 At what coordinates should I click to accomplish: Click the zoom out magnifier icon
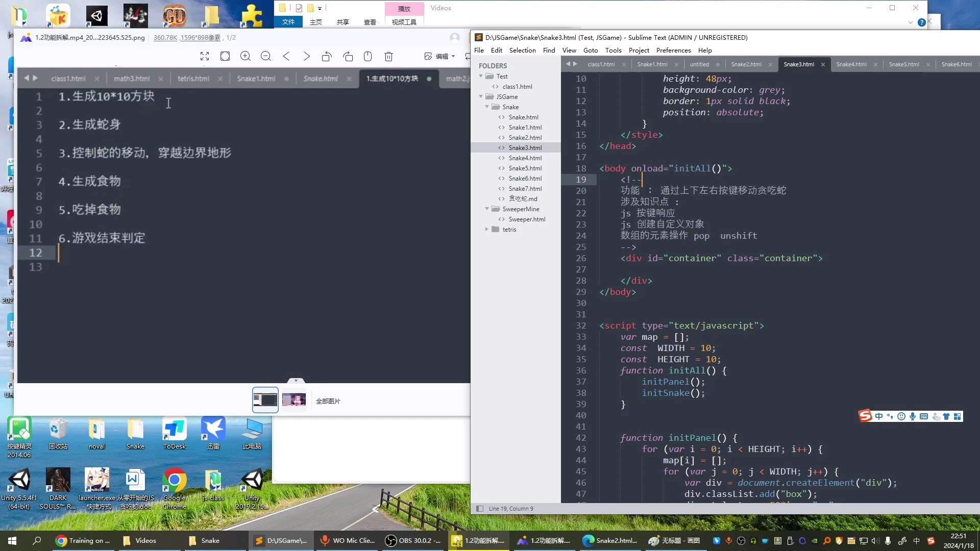click(x=266, y=56)
